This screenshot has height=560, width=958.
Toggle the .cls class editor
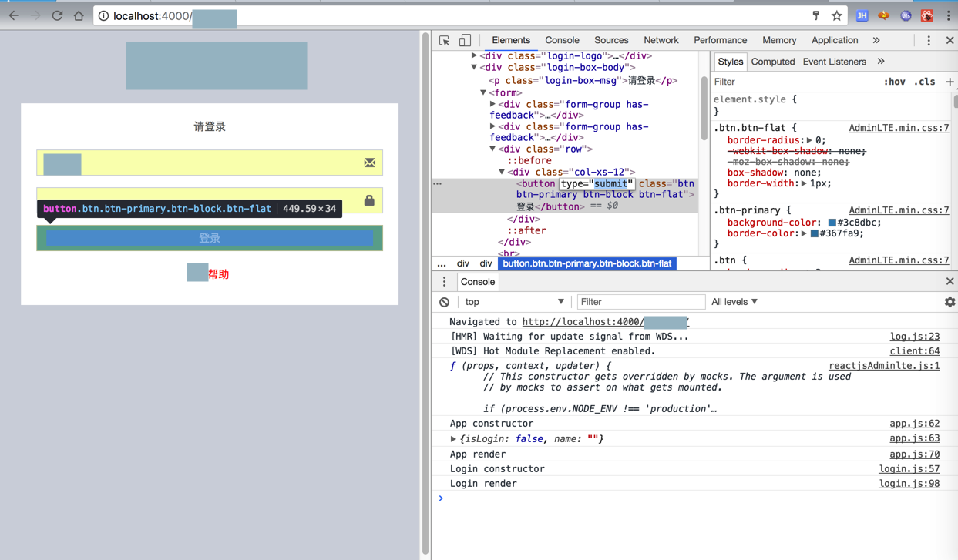pos(924,82)
